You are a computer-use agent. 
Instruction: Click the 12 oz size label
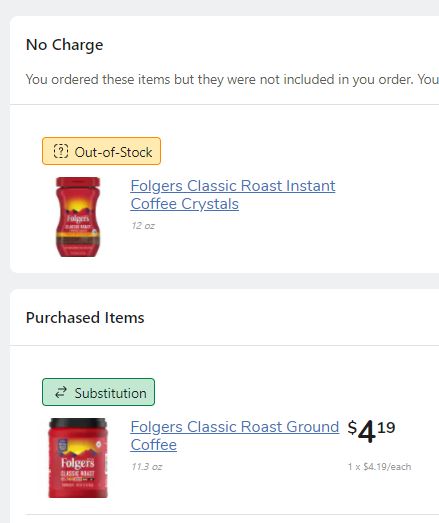point(143,226)
